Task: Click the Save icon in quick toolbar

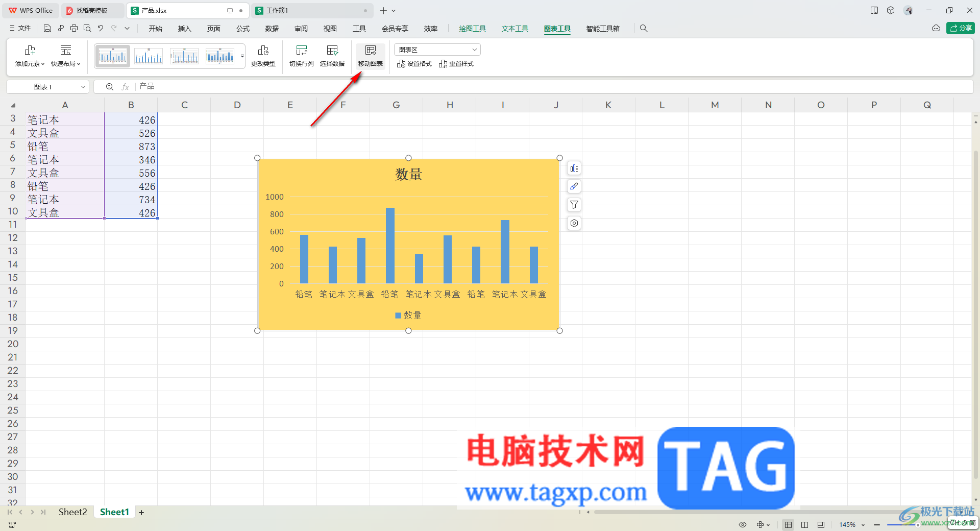Action: pos(47,29)
